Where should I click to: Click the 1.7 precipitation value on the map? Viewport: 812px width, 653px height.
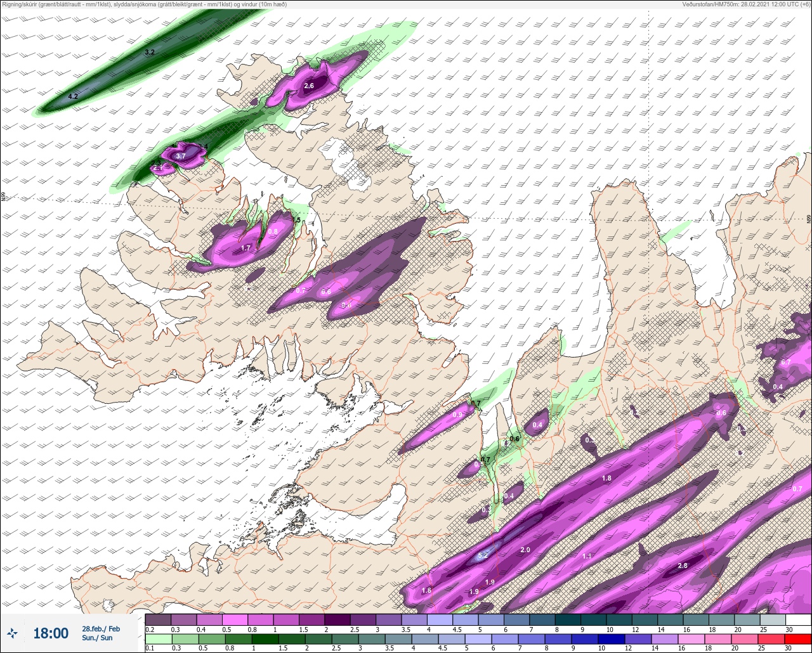(x=246, y=249)
